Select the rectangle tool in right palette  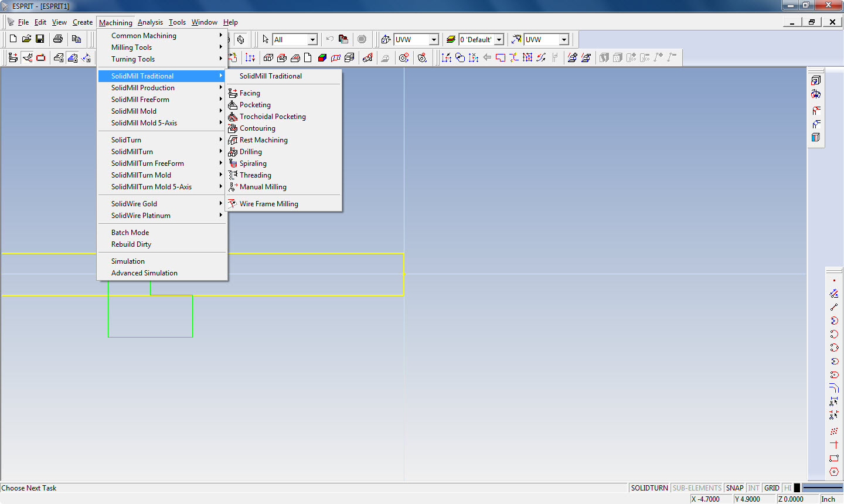coord(834,458)
